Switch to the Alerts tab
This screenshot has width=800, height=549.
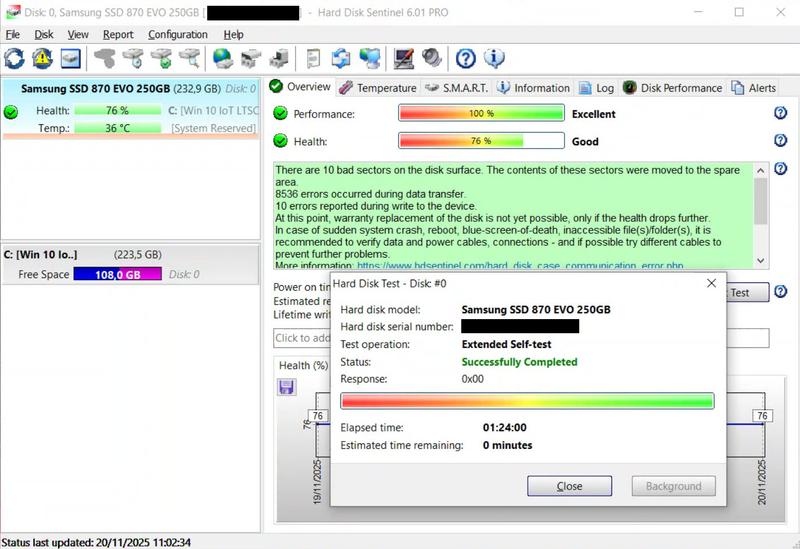(754, 88)
